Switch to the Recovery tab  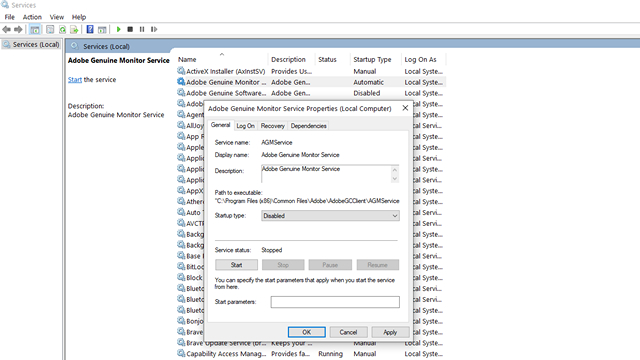[273, 126]
